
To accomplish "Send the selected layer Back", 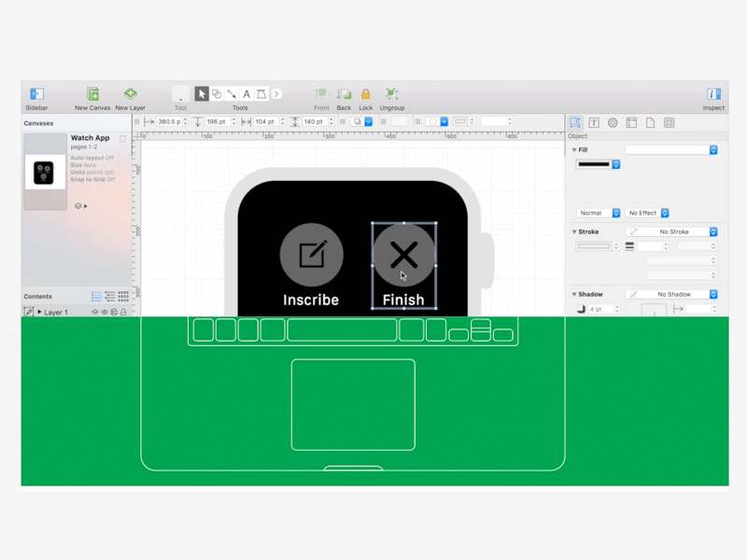I will tap(343, 93).
